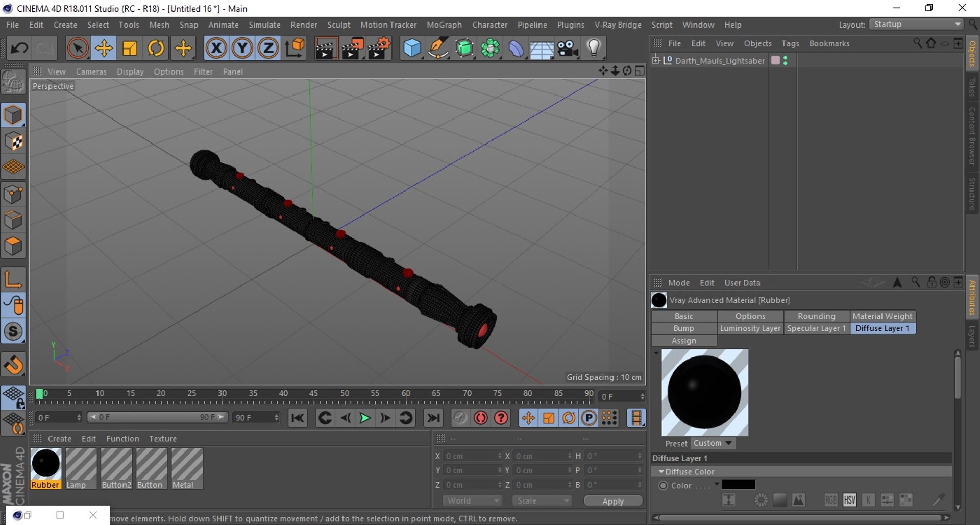Go to end of animation

(433, 418)
